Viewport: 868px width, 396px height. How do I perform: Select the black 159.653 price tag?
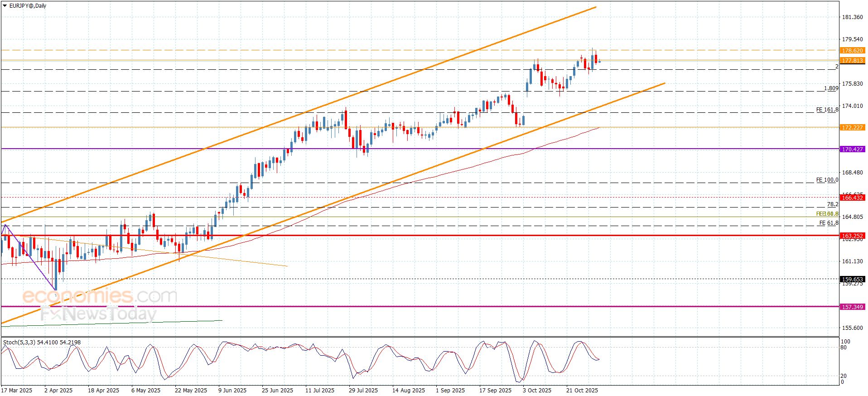coord(852,279)
